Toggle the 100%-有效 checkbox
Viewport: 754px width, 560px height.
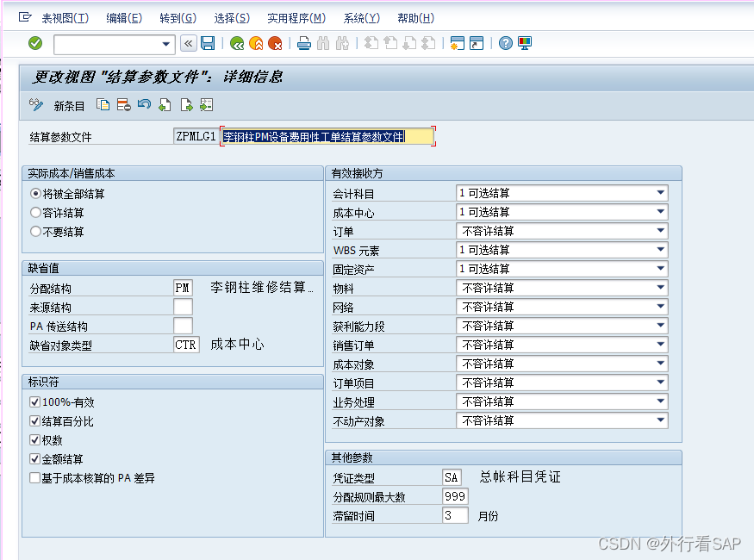coord(34,401)
